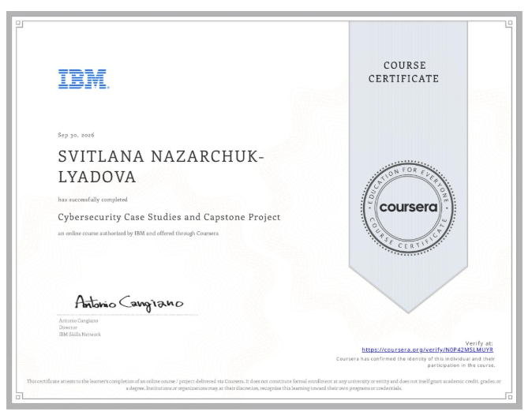Click the Antonio Cangiano handwritten signature
This screenshot has width=532, height=419.
coord(129,303)
